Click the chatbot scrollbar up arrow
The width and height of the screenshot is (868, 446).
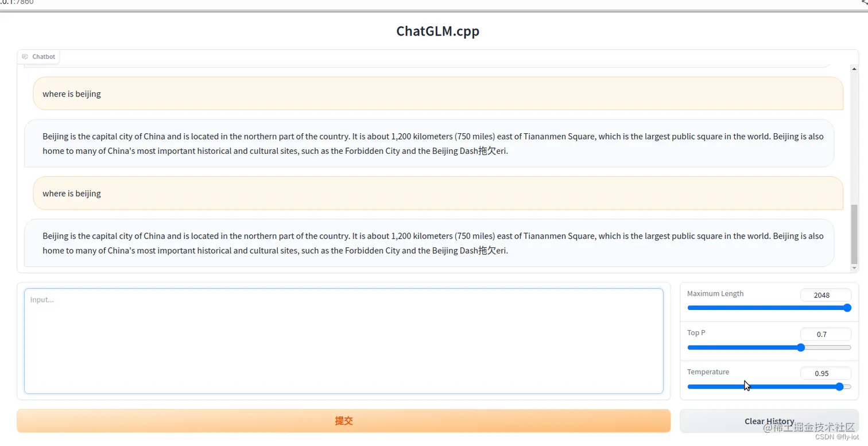click(854, 69)
